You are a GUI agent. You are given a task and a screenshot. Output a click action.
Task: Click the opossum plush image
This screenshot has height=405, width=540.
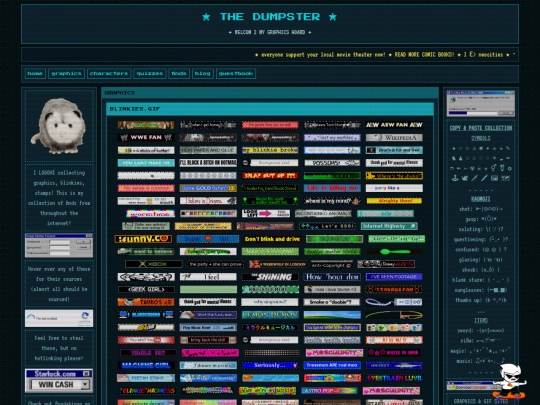coord(59,126)
